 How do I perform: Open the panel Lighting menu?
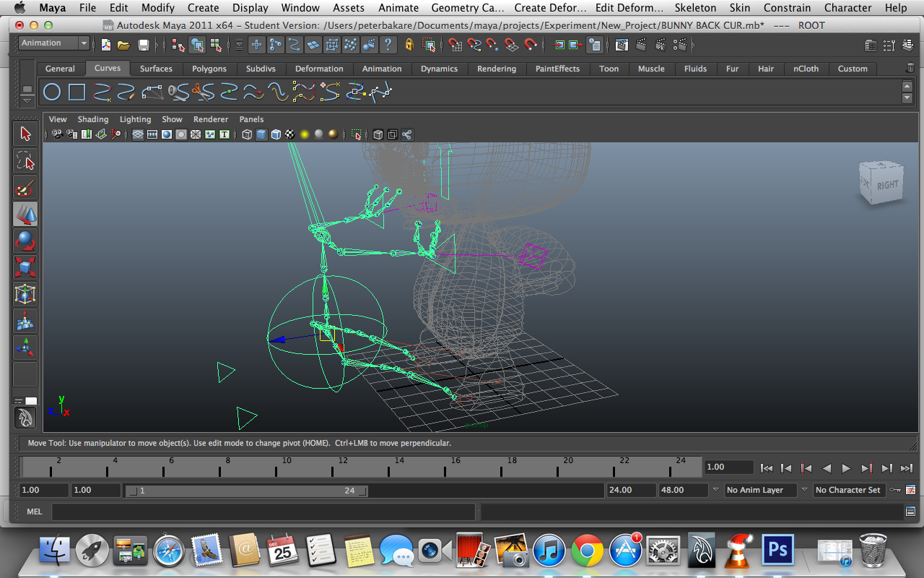[136, 119]
